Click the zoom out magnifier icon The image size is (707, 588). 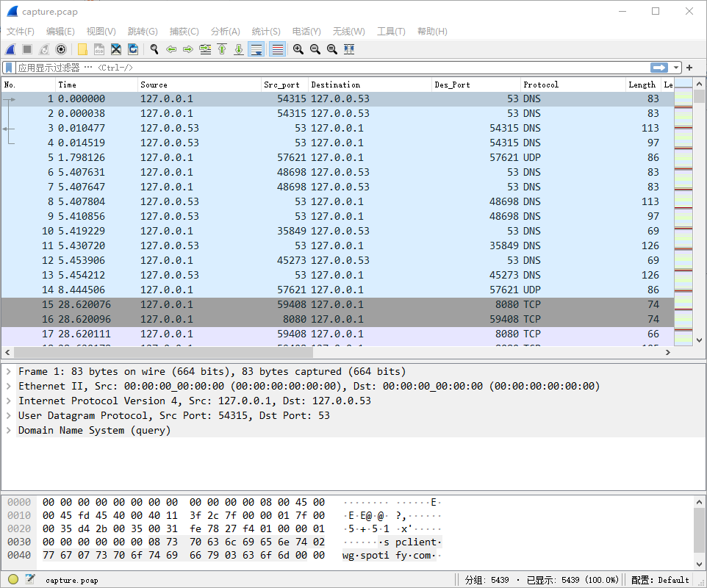[x=315, y=49]
